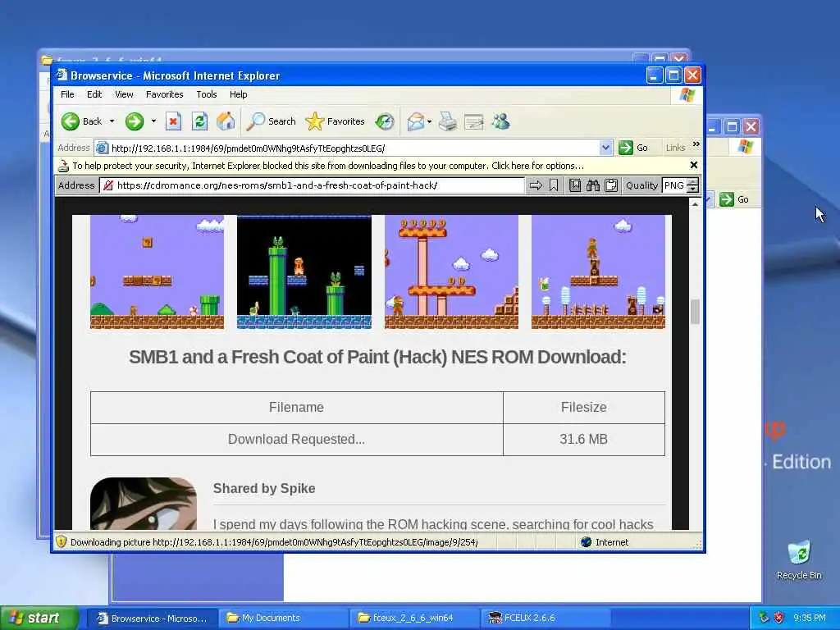This screenshot has height=630, width=840.
Task: Click the 31.6 MB filesize cell
Action: [x=583, y=440]
